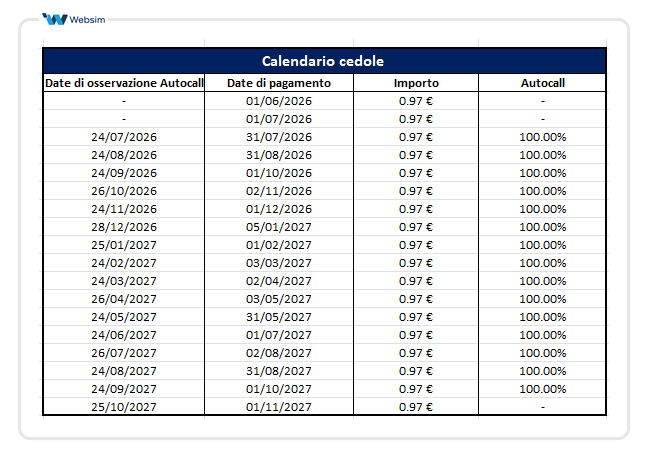Click payment date 01/11/2027 cell

tap(279, 407)
